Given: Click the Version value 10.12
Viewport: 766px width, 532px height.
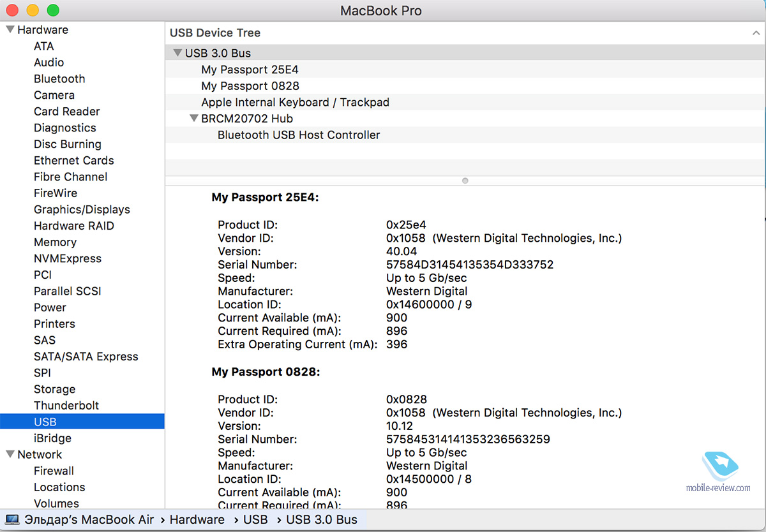Looking at the screenshot, I should [400, 426].
